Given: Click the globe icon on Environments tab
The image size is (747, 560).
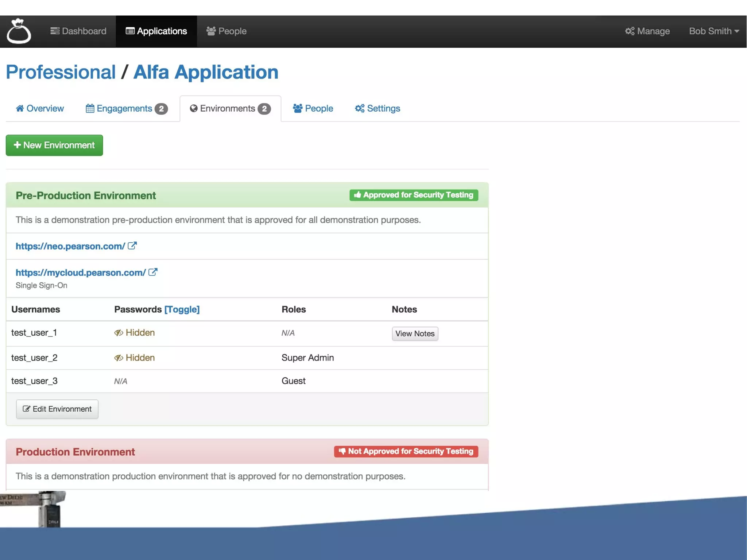Looking at the screenshot, I should pos(194,108).
